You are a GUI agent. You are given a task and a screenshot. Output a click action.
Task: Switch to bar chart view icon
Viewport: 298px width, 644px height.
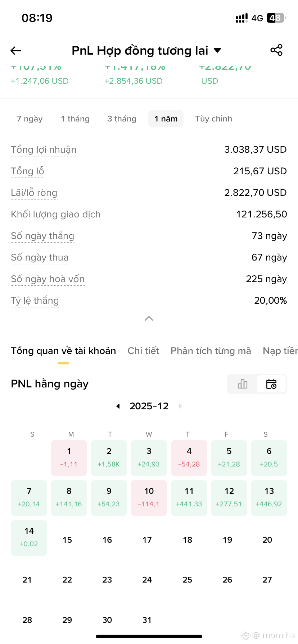(x=243, y=384)
